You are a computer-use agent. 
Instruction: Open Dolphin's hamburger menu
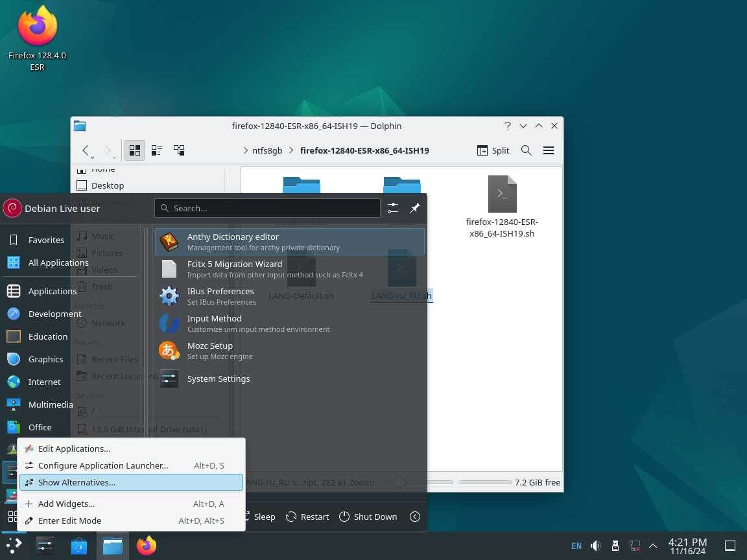[x=549, y=150]
